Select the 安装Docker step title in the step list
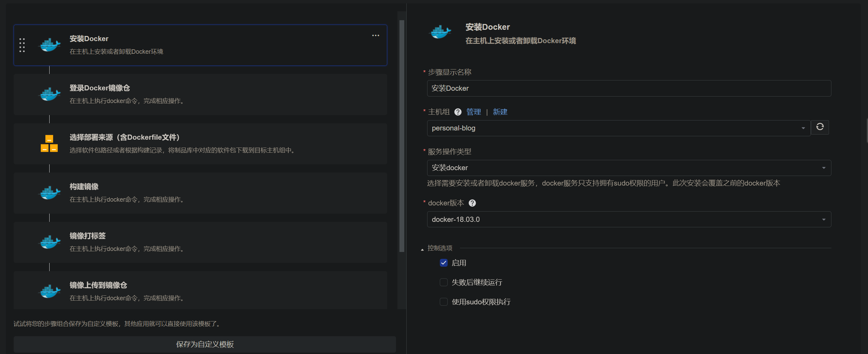 [x=89, y=39]
